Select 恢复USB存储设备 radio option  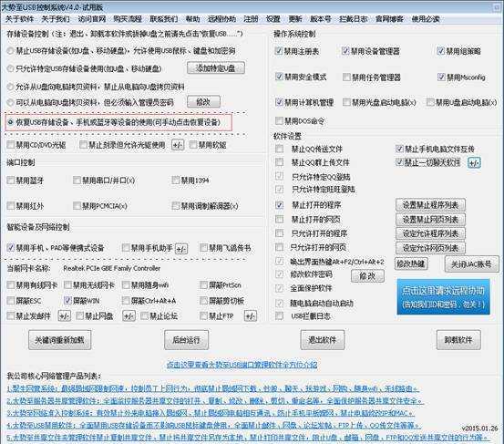pyautogui.click(x=11, y=122)
